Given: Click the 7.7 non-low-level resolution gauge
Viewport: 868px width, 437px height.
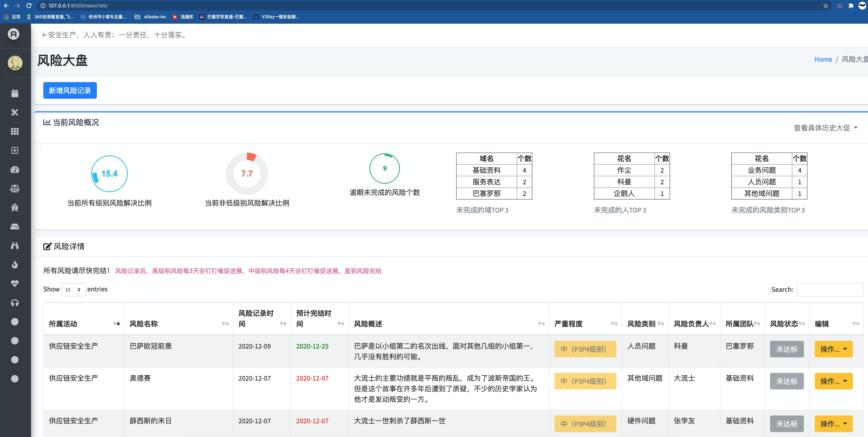Looking at the screenshot, I should (x=247, y=174).
